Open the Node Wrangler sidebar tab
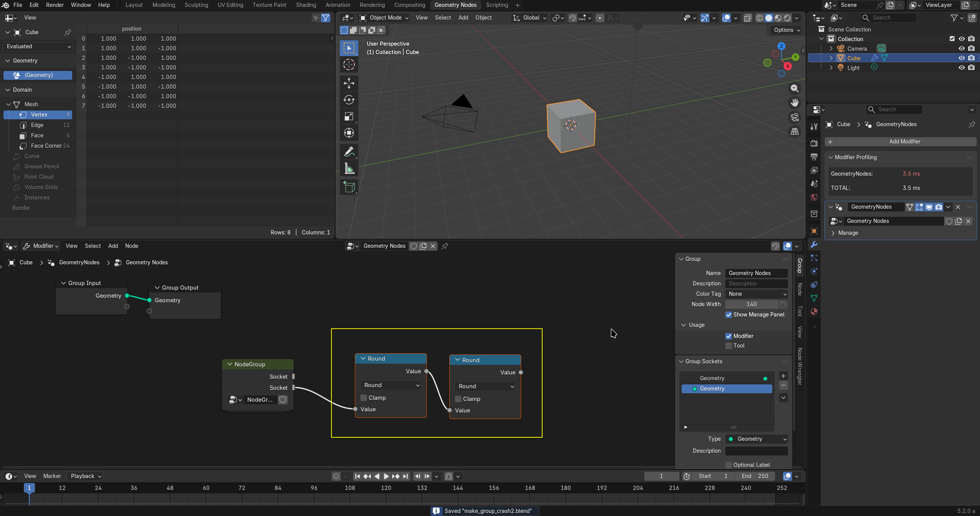The height and width of the screenshot is (516, 980). pos(800,366)
